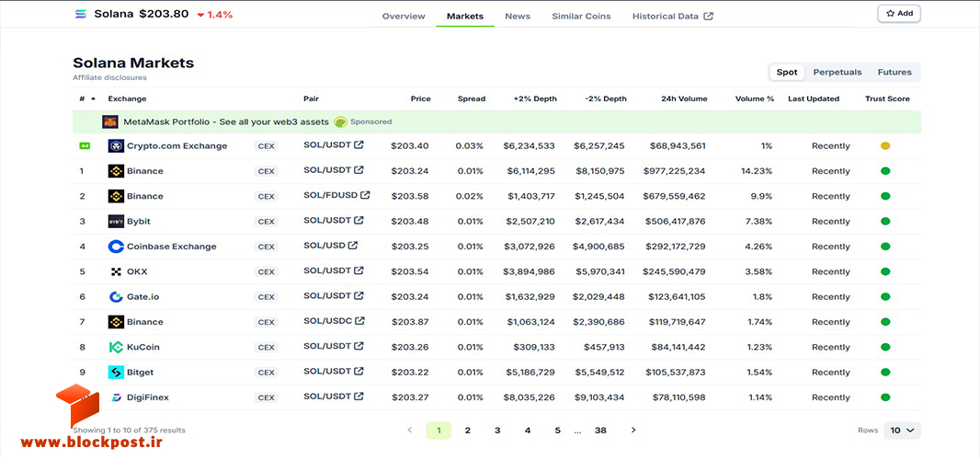Go to page 3
Screen dimensions: 980x460
tap(497, 430)
